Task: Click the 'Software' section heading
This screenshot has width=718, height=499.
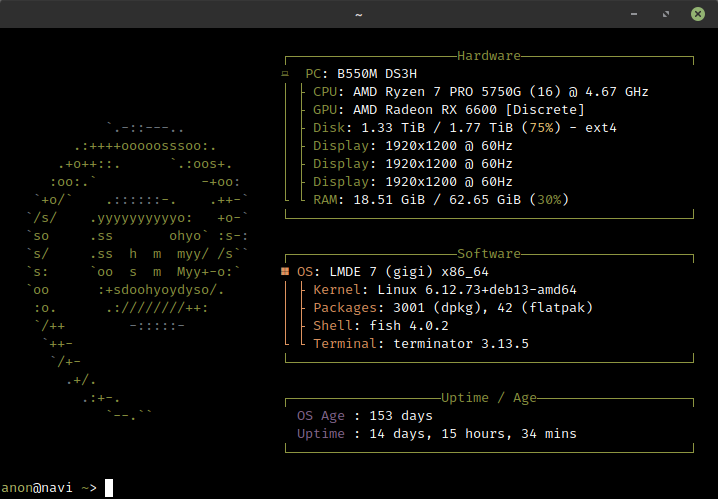Action: [x=489, y=254]
